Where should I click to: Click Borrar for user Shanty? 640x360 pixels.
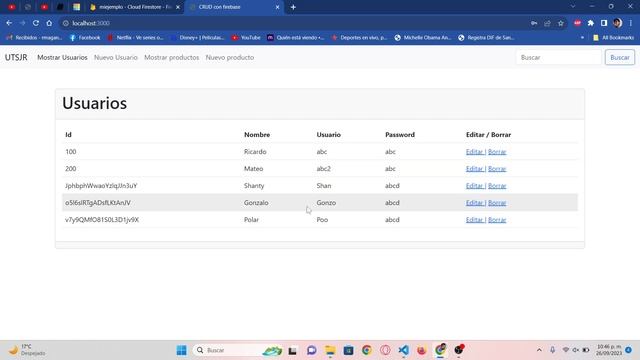[497, 186]
